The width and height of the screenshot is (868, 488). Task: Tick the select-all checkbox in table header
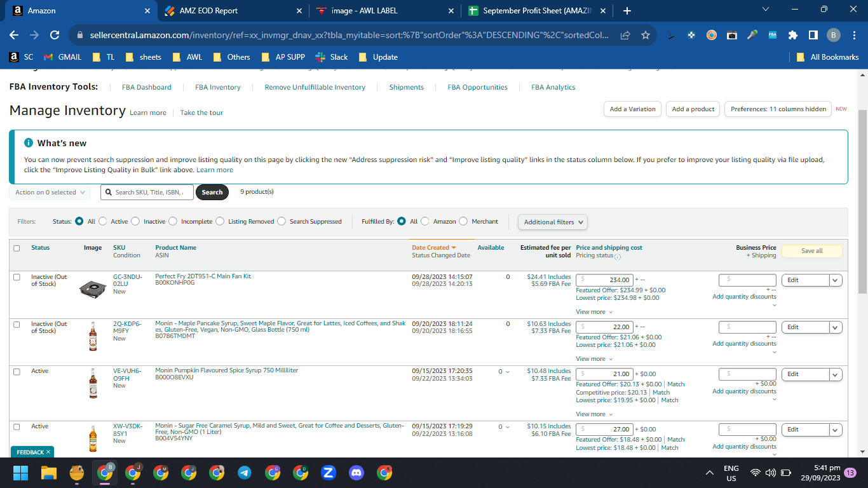click(17, 248)
